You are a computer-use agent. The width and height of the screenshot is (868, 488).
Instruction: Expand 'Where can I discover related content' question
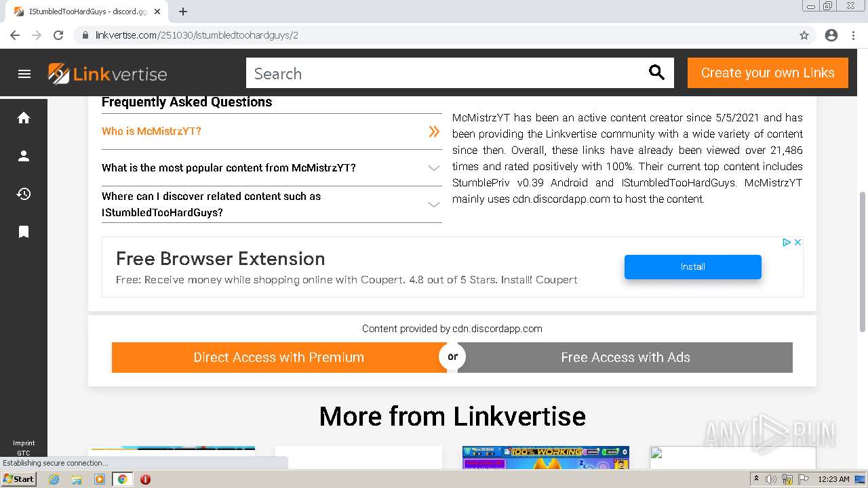click(x=271, y=205)
